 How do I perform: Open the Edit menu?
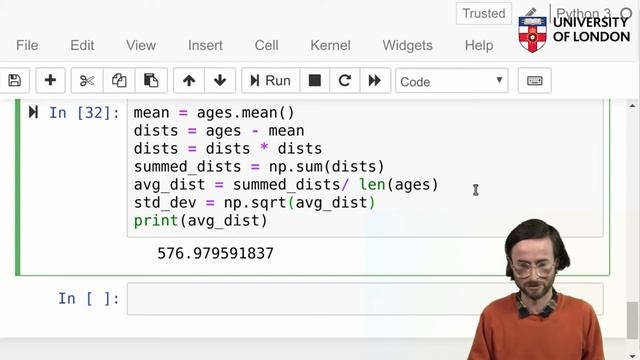(82, 45)
